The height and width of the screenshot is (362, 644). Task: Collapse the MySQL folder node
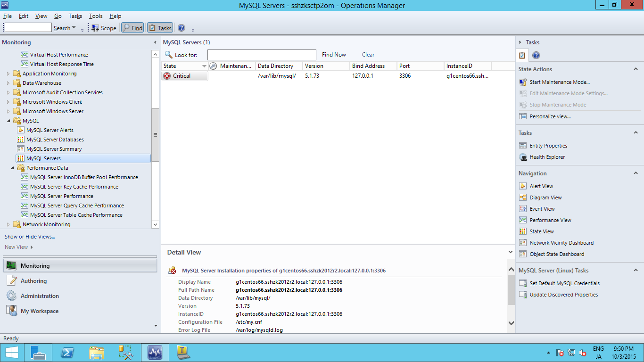pyautogui.click(x=8, y=121)
